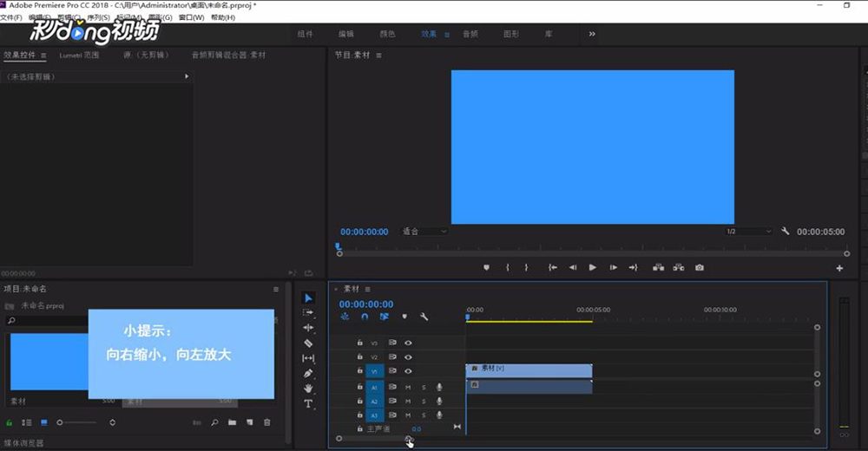Select the Track Select Forward tool
Image resolution: width=868 pixels, height=451 pixels.
point(308,312)
